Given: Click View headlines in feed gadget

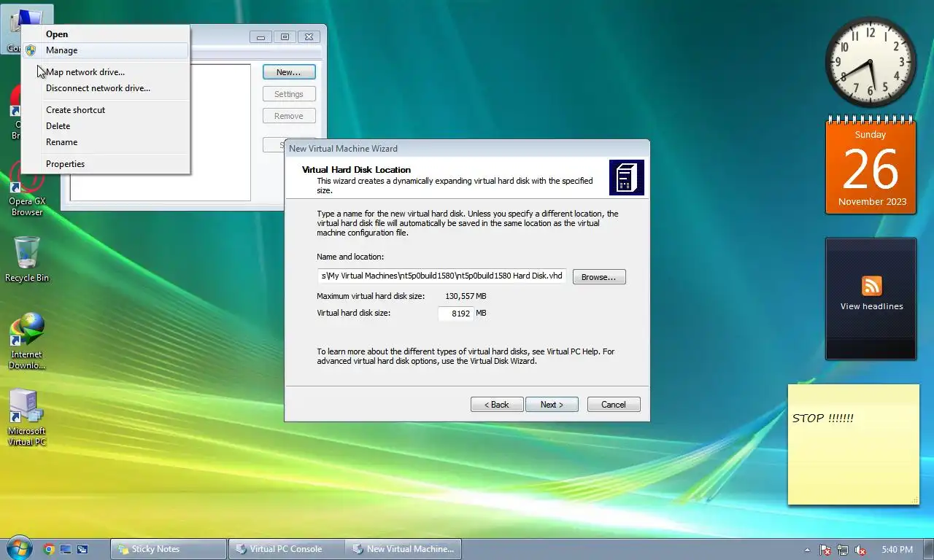Looking at the screenshot, I should [x=871, y=306].
